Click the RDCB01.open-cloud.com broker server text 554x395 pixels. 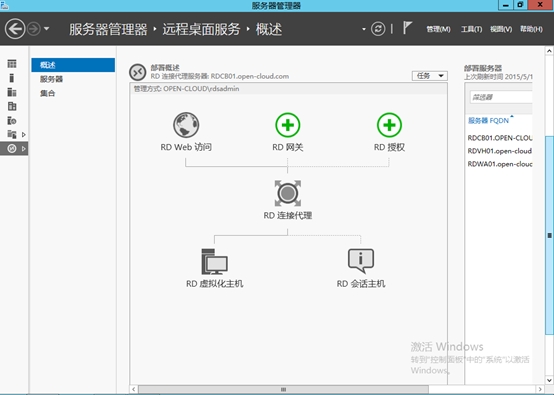pyautogui.click(x=250, y=76)
